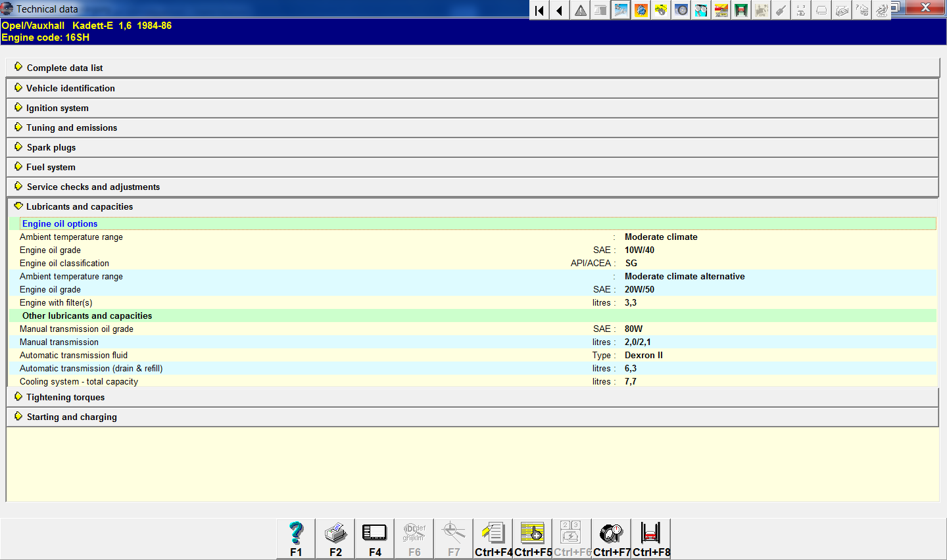Image resolution: width=947 pixels, height=560 pixels.
Task: Click the Ctrl+F4 notes icon
Action: point(493,538)
